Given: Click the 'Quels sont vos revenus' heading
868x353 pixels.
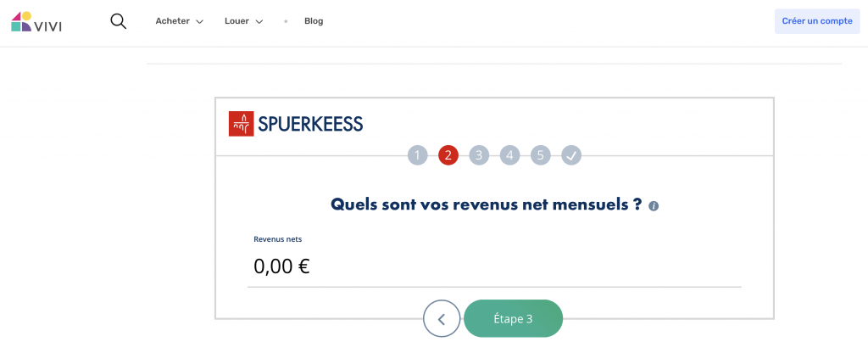Looking at the screenshot, I should click(x=486, y=205).
